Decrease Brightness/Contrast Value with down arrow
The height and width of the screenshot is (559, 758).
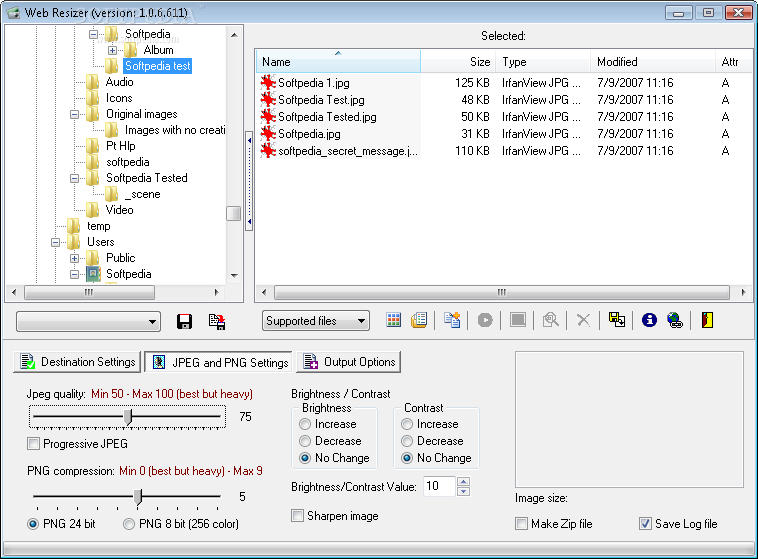point(463,491)
